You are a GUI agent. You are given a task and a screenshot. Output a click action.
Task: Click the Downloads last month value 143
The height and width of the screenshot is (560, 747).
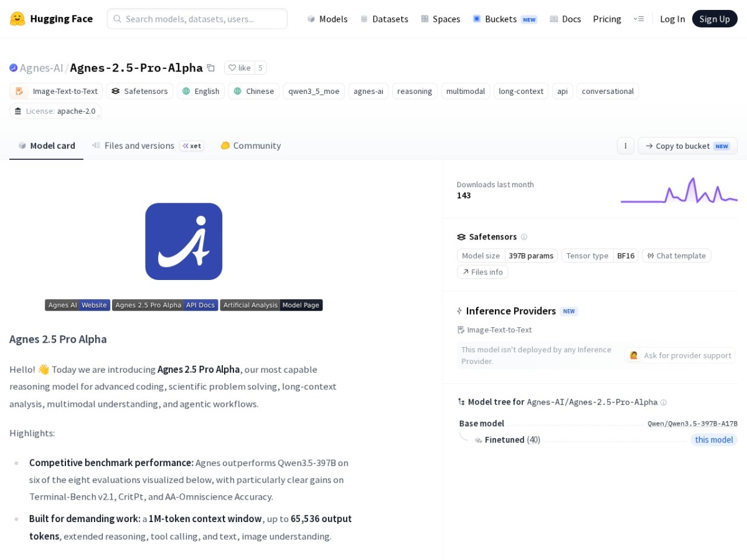click(x=464, y=195)
